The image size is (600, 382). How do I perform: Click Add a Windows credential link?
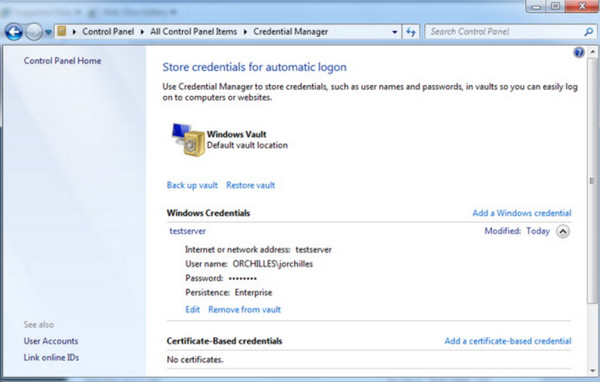click(x=522, y=213)
